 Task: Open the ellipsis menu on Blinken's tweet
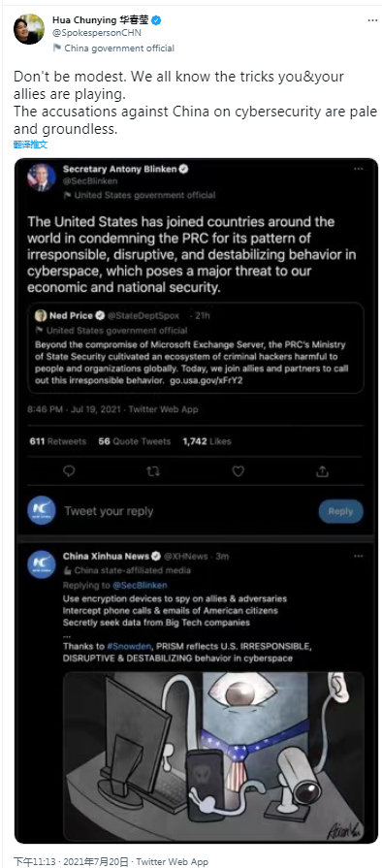pyautogui.click(x=359, y=169)
